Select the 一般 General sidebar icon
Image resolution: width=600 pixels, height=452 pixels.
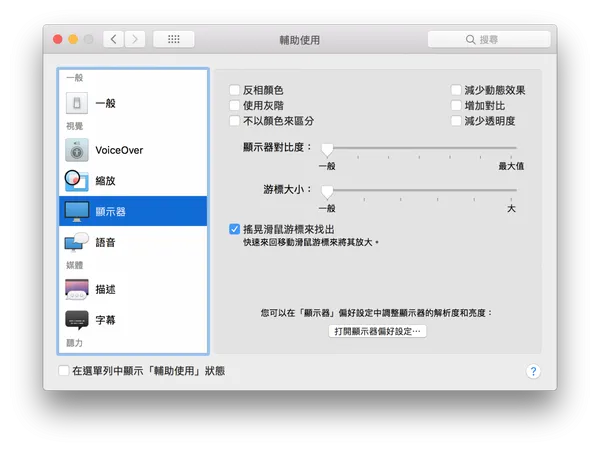(x=77, y=103)
